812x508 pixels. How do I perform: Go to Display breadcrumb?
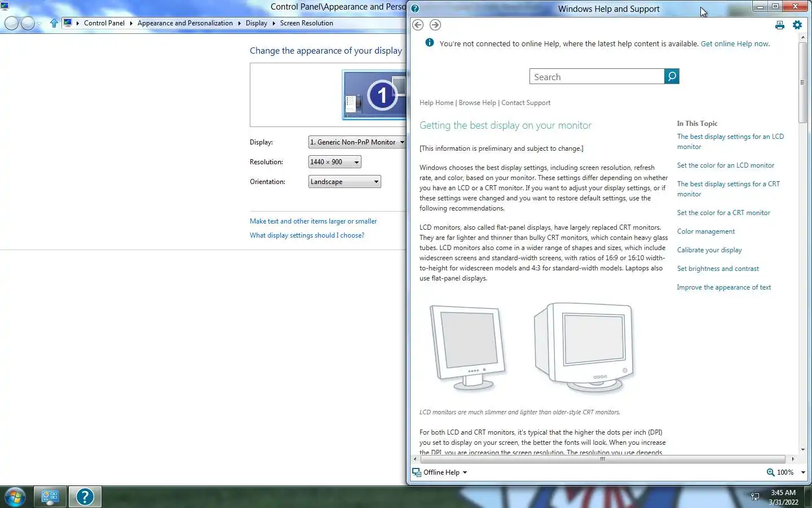[x=257, y=23]
